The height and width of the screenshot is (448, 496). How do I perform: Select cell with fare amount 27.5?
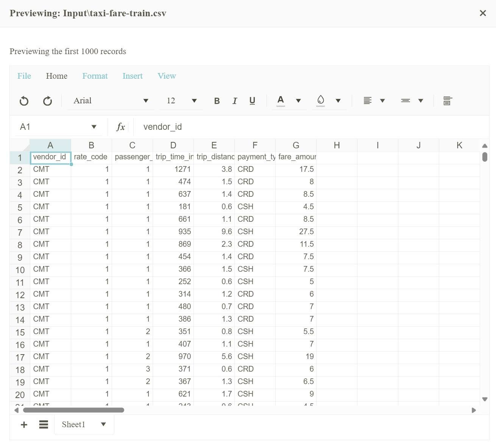click(296, 232)
